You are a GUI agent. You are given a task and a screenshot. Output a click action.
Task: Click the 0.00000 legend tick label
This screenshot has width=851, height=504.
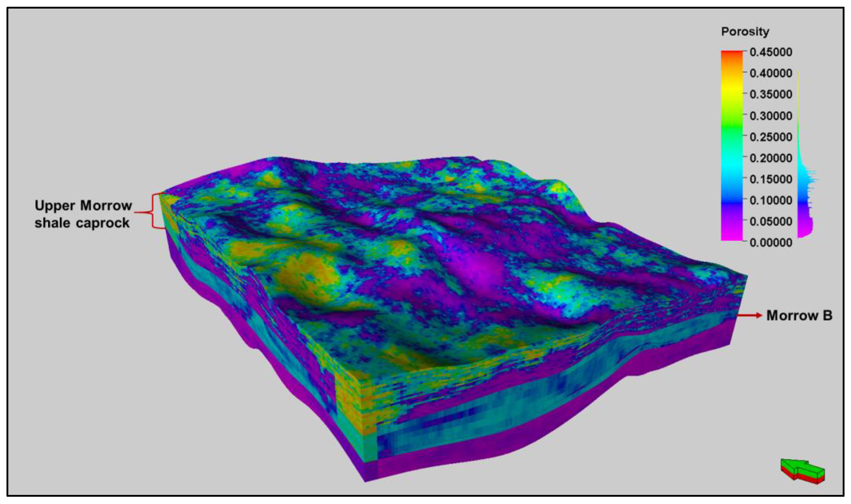click(x=771, y=242)
